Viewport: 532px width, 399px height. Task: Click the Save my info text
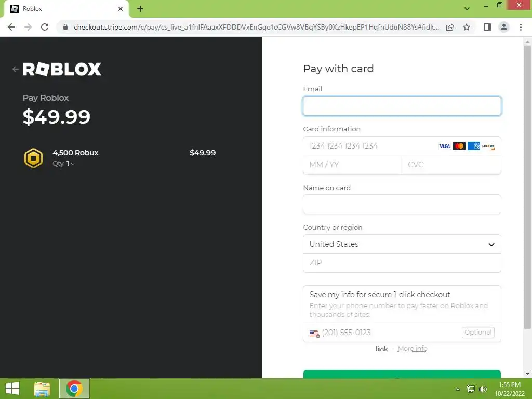[380, 295]
